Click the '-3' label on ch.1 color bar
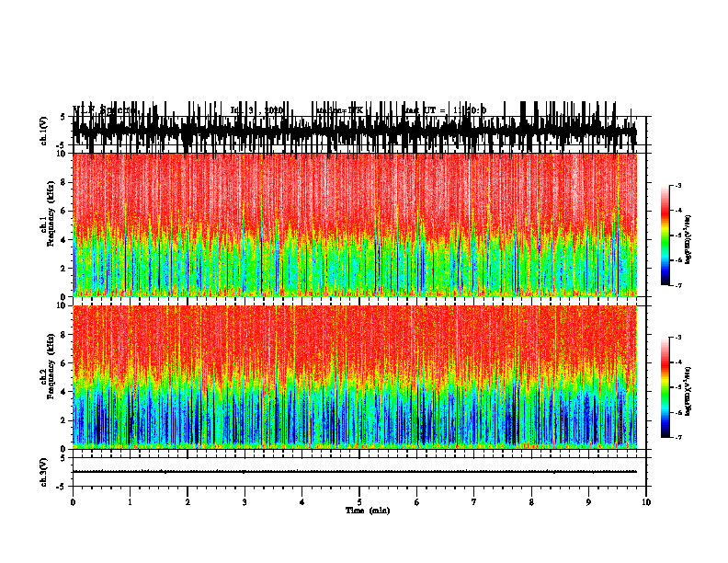This screenshot has height=563, width=728. (678, 186)
